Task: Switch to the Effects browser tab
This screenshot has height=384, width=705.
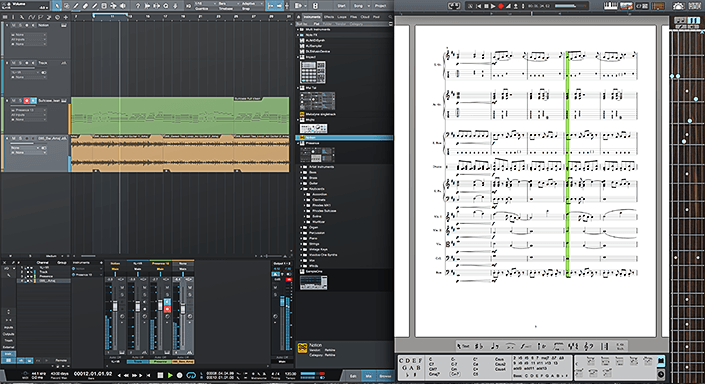Action: click(329, 17)
